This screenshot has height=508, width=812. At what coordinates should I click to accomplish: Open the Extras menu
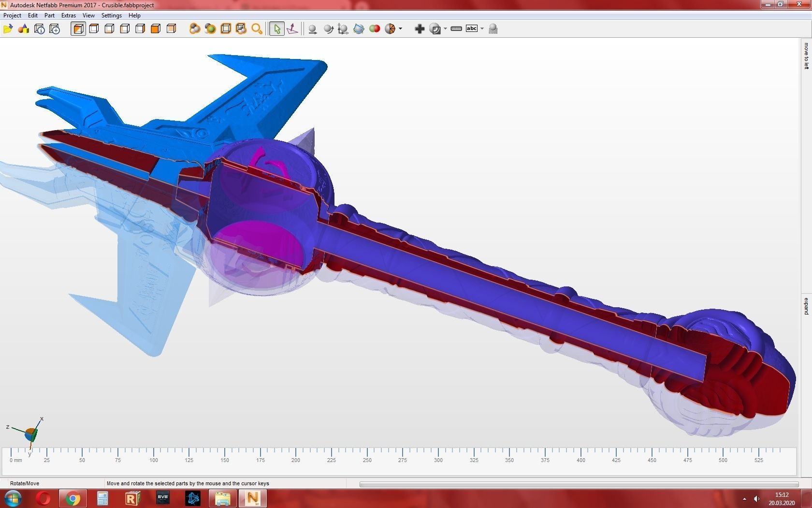coord(69,15)
